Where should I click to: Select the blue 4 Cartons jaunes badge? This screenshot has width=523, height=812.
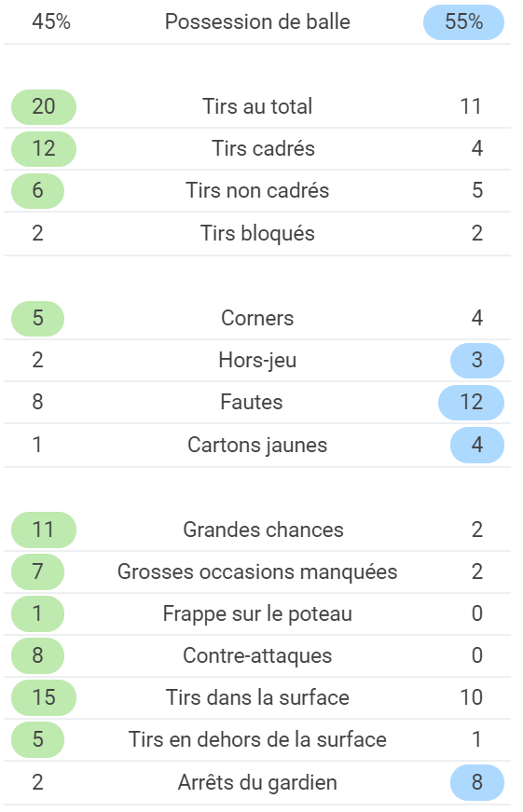click(477, 445)
